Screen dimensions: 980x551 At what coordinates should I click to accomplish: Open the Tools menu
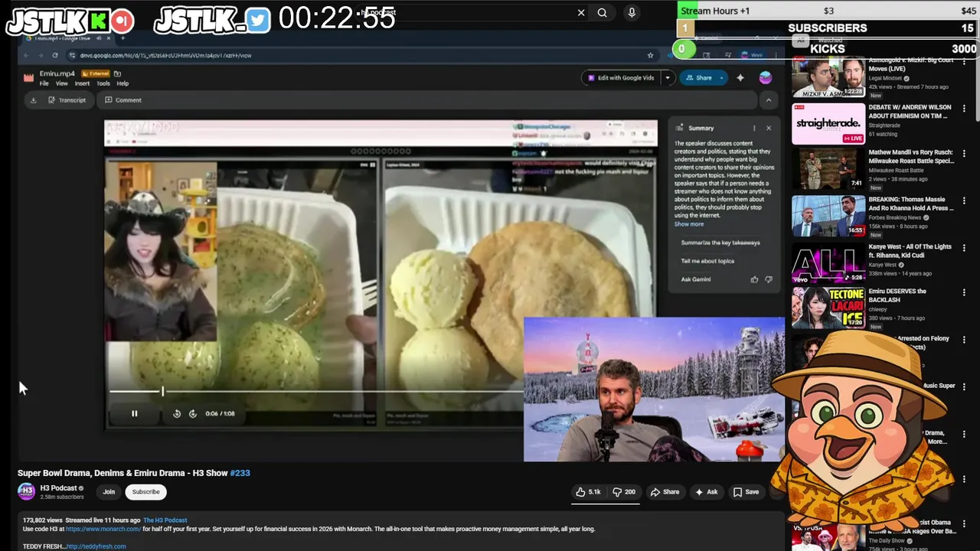[103, 83]
